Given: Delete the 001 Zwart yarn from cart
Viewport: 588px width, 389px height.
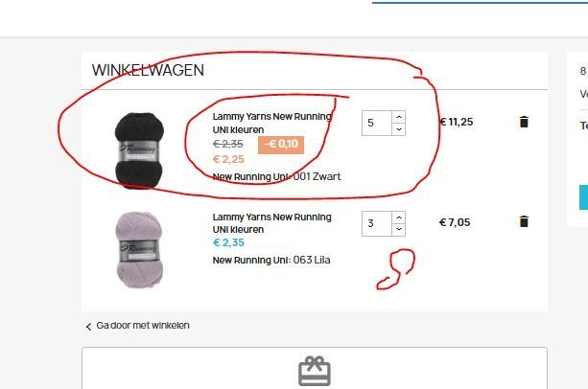Looking at the screenshot, I should 524,122.
